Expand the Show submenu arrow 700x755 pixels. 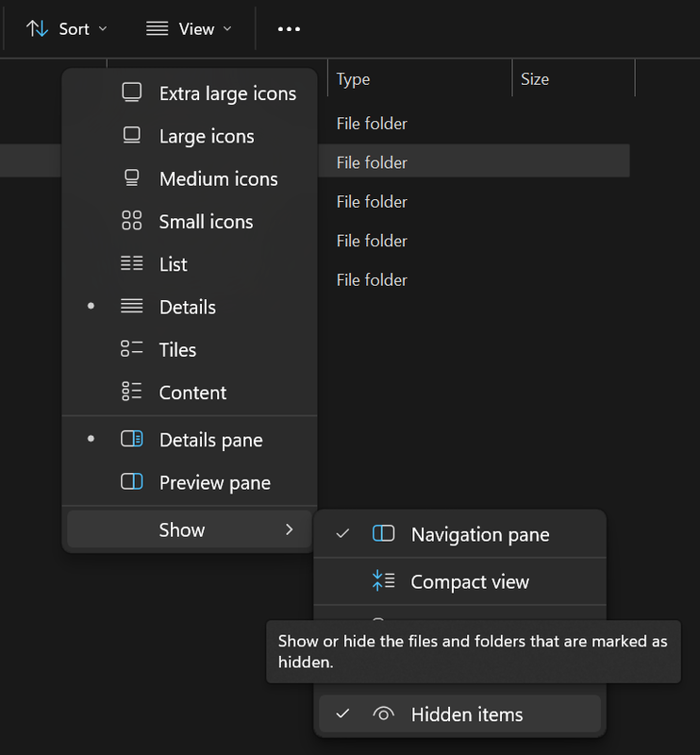click(290, 529)
